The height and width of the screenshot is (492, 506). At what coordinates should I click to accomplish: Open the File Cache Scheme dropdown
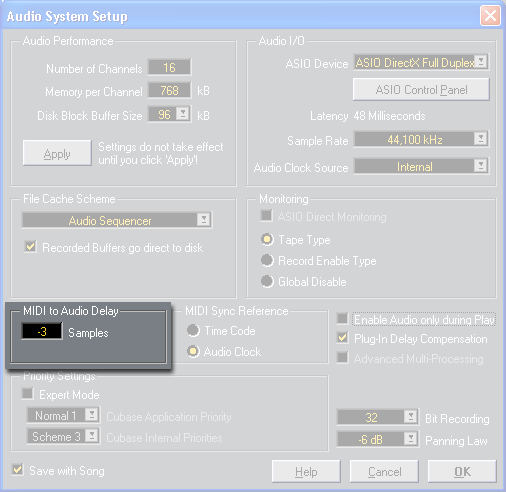117,220
